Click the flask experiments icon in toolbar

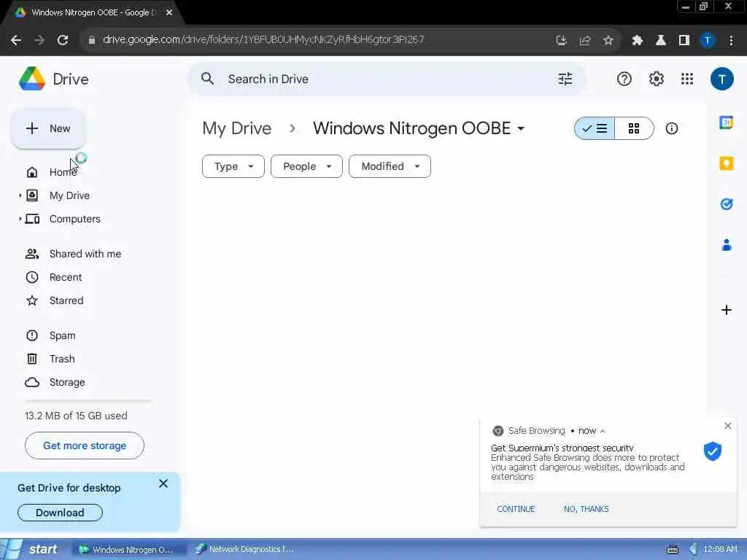click(x=661, y=41)
